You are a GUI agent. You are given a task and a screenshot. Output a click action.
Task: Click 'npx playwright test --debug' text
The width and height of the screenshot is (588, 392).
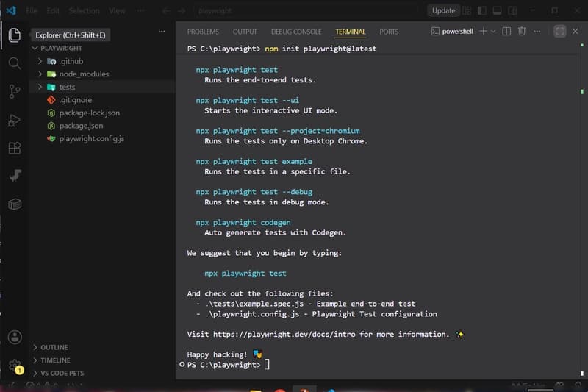point(254,192)
